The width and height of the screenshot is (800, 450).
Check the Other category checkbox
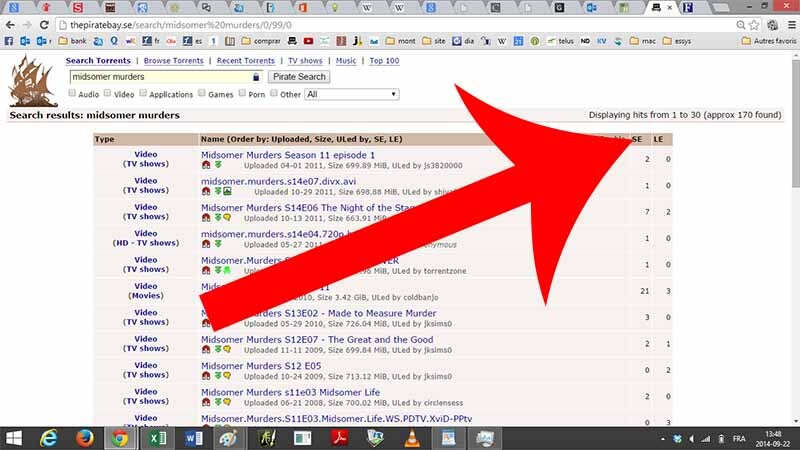click(x=274, y=93)
